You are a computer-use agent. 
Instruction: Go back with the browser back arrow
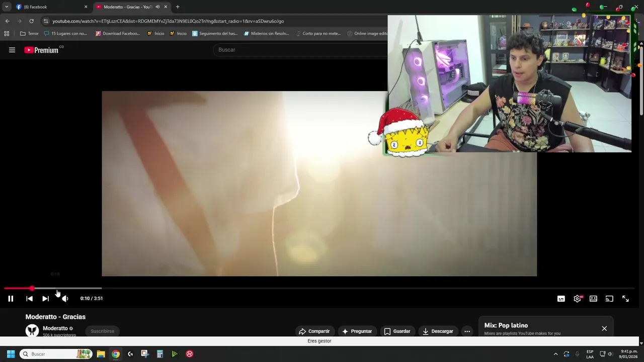point(7,21)
